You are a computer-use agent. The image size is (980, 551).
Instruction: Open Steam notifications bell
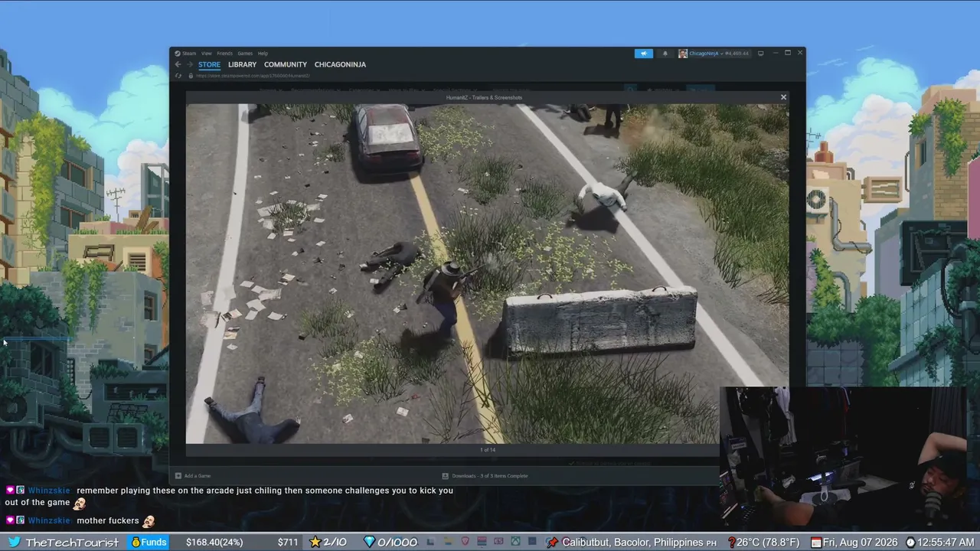[x=665, y=54]
